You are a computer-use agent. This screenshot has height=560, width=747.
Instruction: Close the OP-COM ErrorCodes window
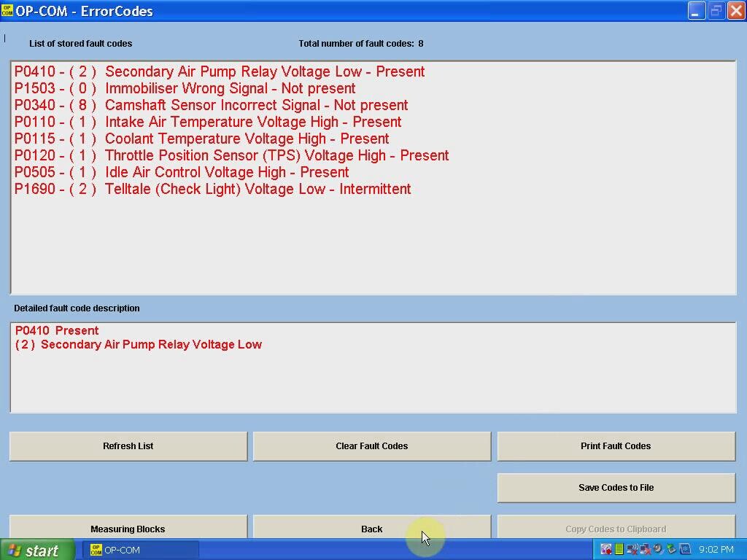pyautogui.click(x=735, y=10)
